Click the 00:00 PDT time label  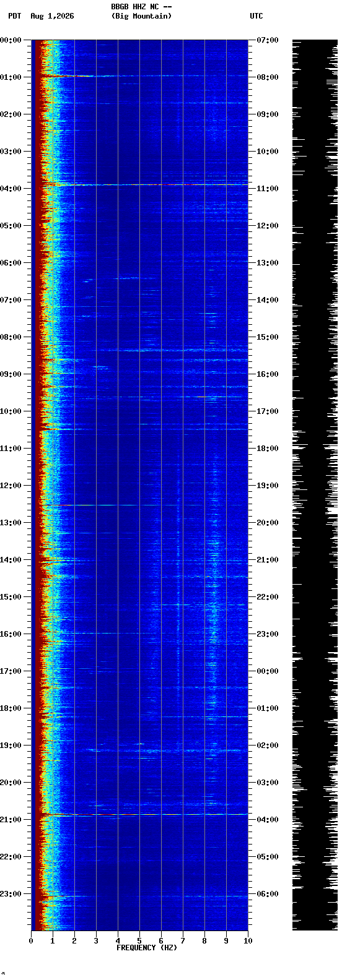(x=11, y=40)
